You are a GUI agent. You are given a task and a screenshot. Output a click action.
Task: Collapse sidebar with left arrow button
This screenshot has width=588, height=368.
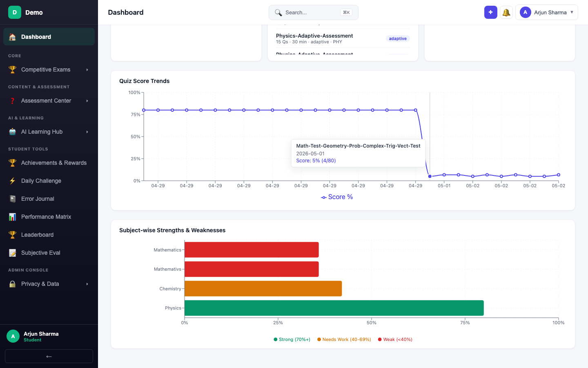[49, 356]
